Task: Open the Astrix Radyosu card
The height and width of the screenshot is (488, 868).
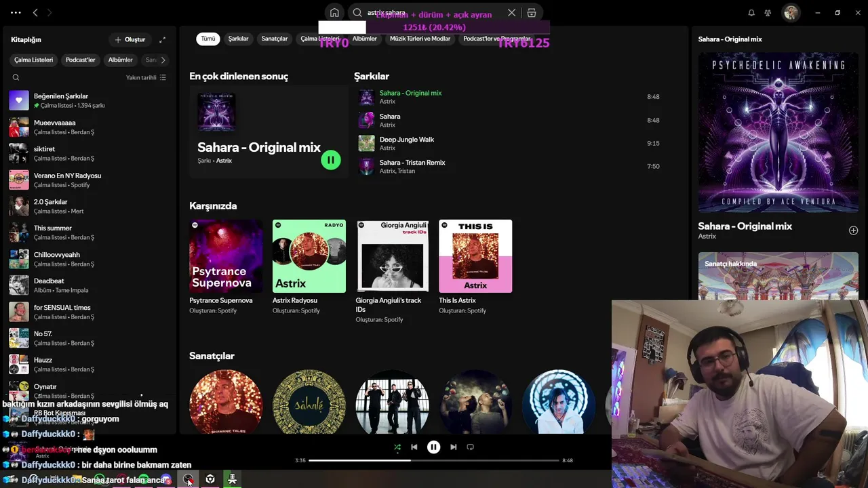Action: pos(309,266)
